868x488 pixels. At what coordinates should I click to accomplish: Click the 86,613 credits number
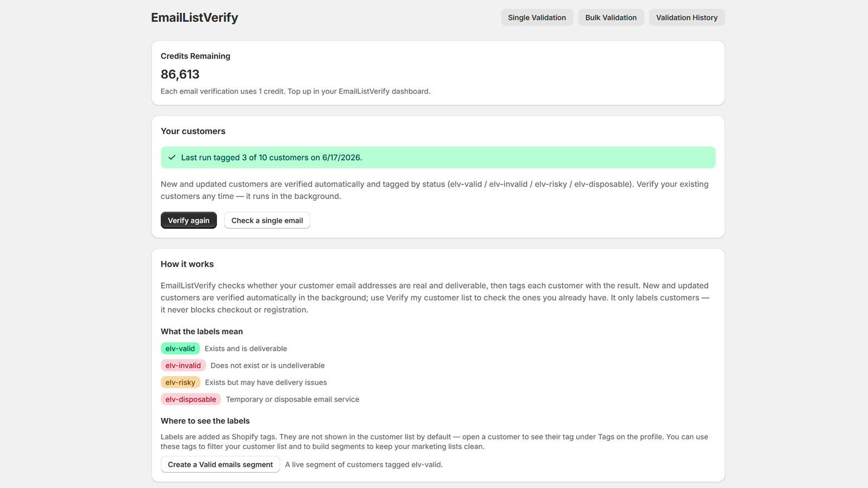click(180, 74)
